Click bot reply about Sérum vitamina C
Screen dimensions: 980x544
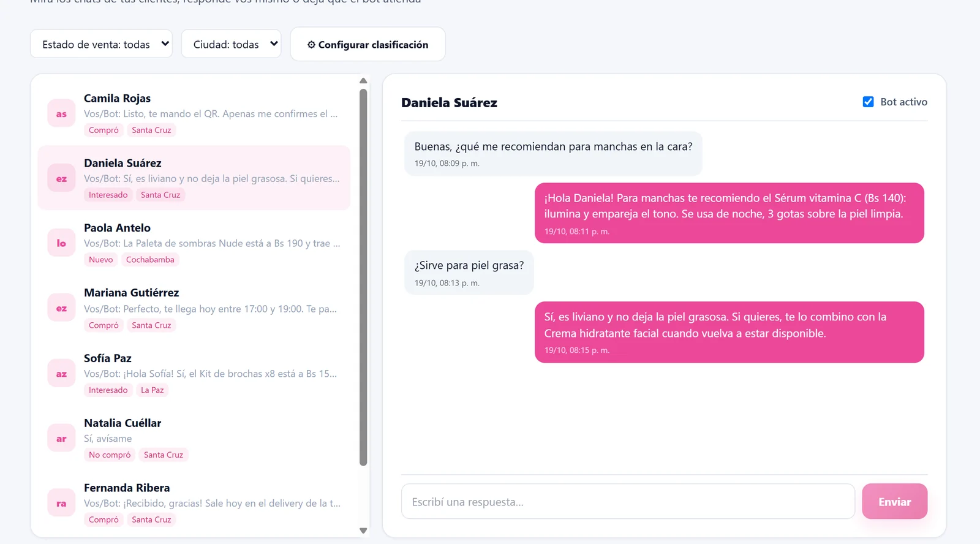pos(729,213)
